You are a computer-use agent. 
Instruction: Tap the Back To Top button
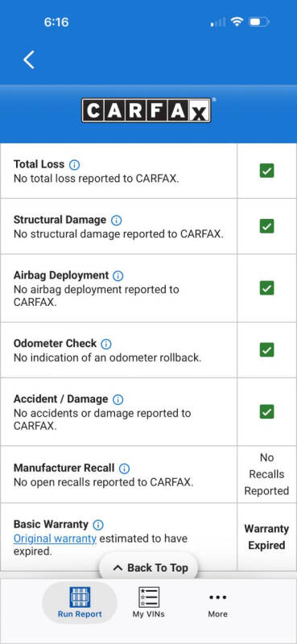pos(149,568)
